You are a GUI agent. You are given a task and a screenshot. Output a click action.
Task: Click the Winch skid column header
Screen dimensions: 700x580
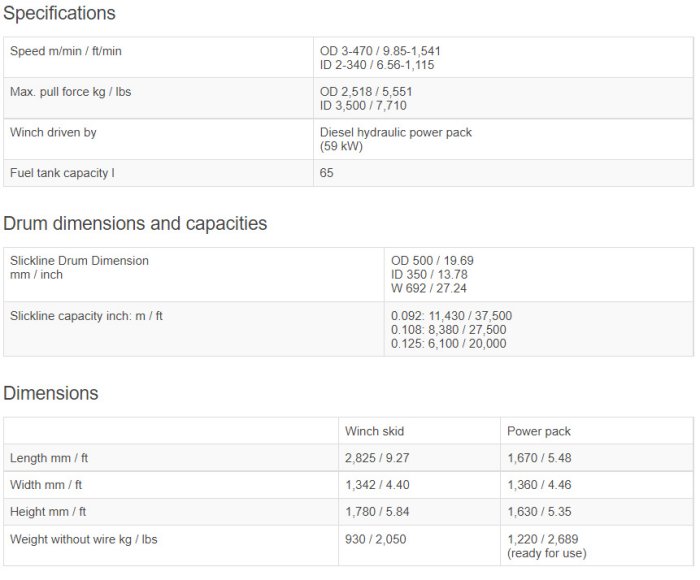click(x=374, y=431)
